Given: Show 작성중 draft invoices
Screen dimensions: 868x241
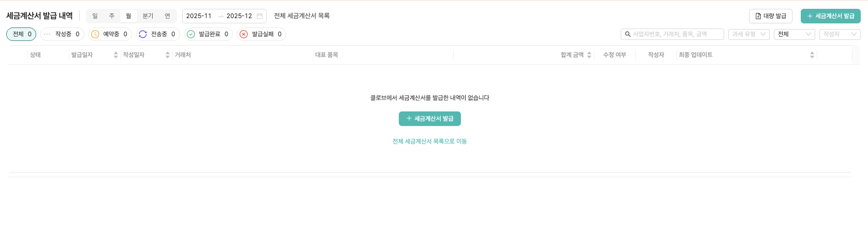Looking at the screenshot, I should tap(62, 34).
